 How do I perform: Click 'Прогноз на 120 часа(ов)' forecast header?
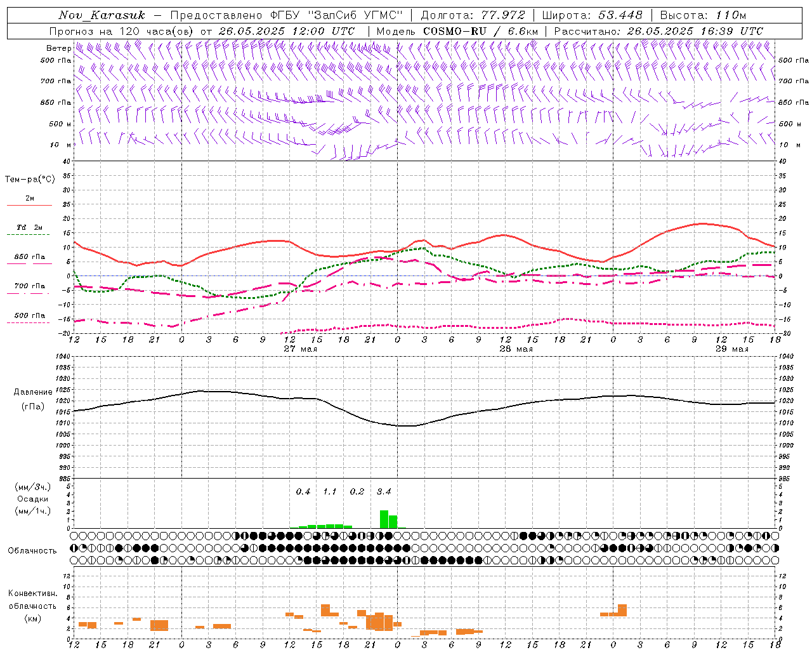click(x=122, y=31)
